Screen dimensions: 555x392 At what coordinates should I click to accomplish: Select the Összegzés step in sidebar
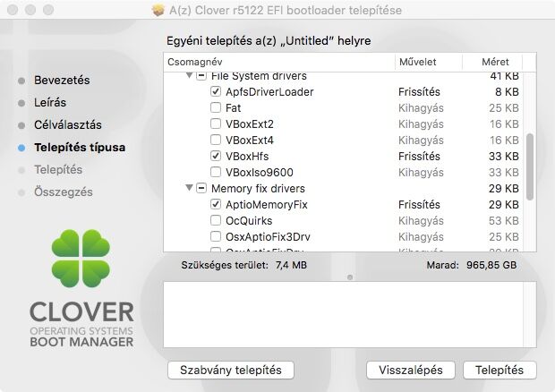64,192
